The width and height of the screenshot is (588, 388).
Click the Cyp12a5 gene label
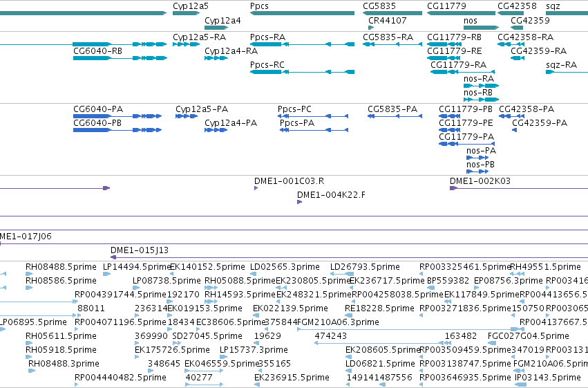(191, 6)
